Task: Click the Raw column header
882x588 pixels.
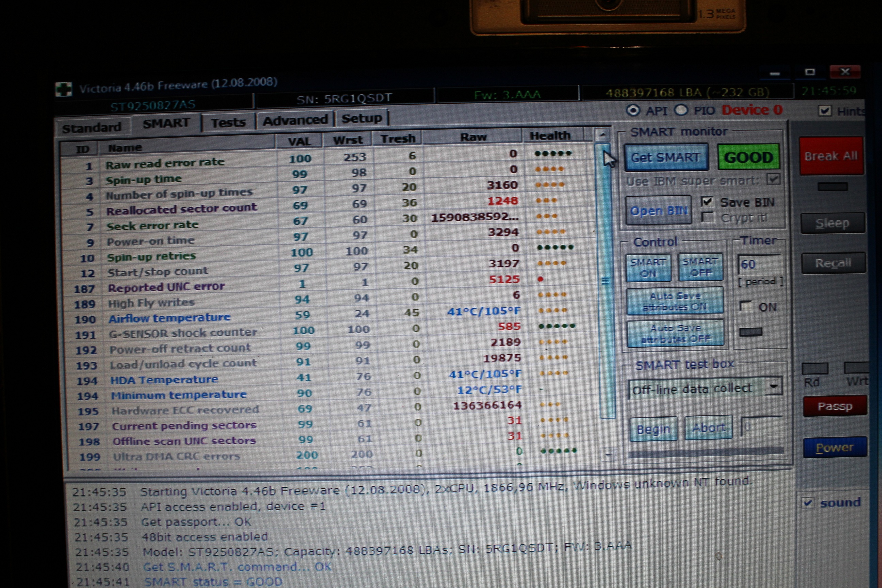Action: [473, 137]
